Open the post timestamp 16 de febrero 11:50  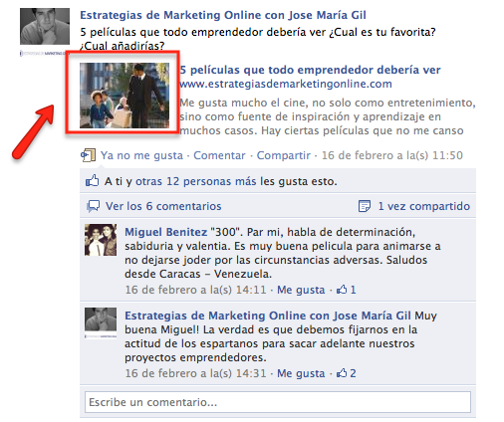click(x=392, y=155)
